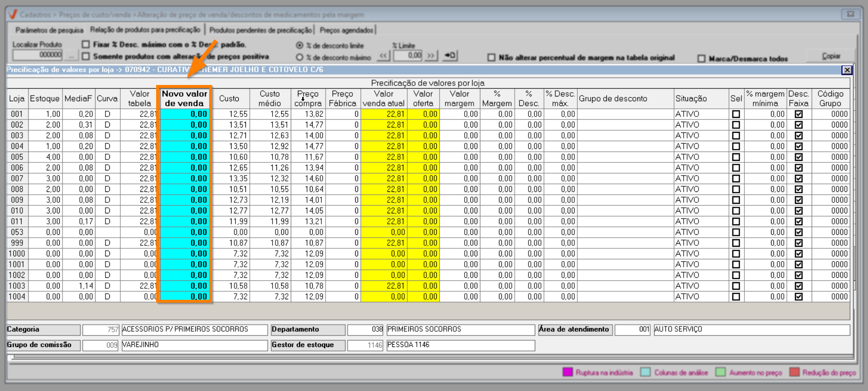This screenshot has height=391, width=868.
Task: Open the Preços agendados tab
Action: pyautogui.click(x=346, y=30)
